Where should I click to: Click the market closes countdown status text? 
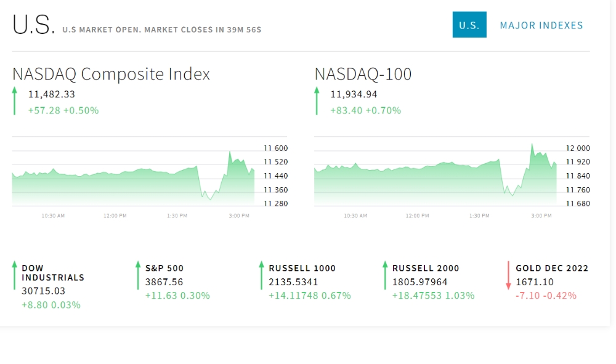162,30
